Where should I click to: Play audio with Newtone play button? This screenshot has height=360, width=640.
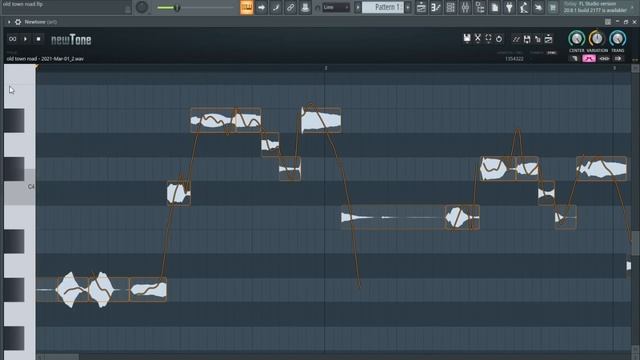click(x=25, y=39)
